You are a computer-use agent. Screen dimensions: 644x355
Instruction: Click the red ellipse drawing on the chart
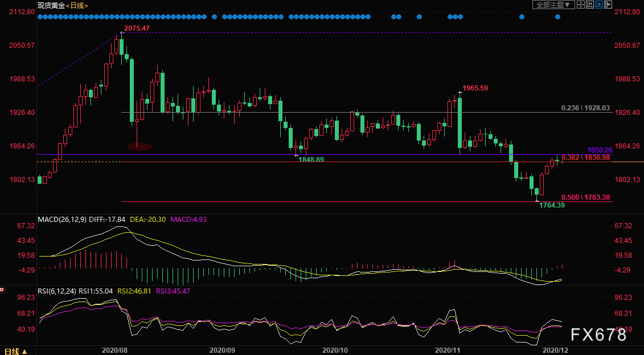coord(139,147)
